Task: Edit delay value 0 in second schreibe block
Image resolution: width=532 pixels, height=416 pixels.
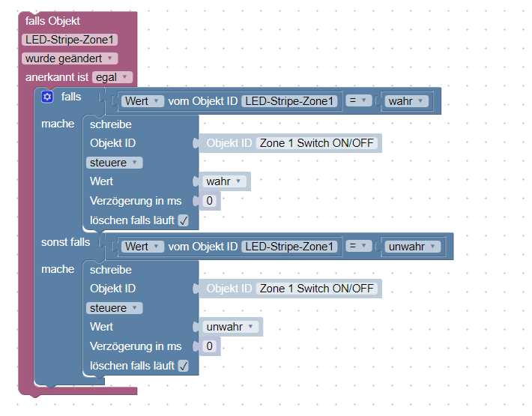Action: tap(209, 346)
